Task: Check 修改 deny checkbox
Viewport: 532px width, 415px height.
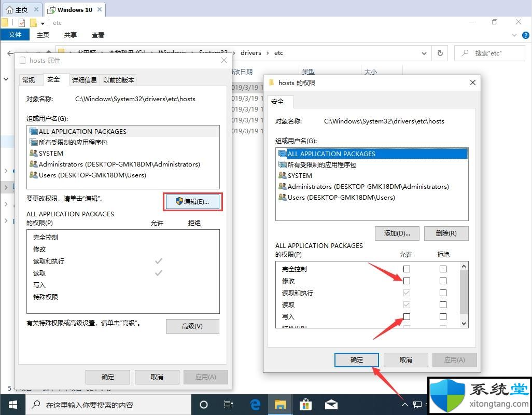Action: (x=443, y=281)
